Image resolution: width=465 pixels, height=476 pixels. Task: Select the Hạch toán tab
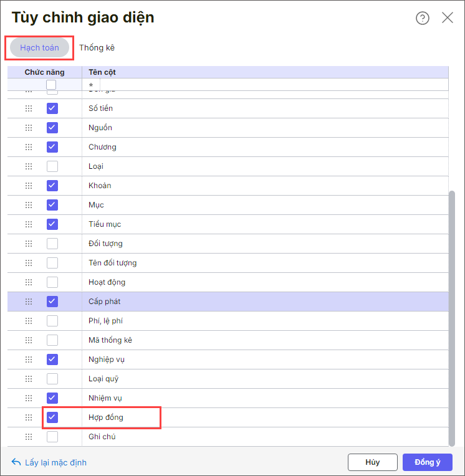pyautogui.click(x=39, y=48)
